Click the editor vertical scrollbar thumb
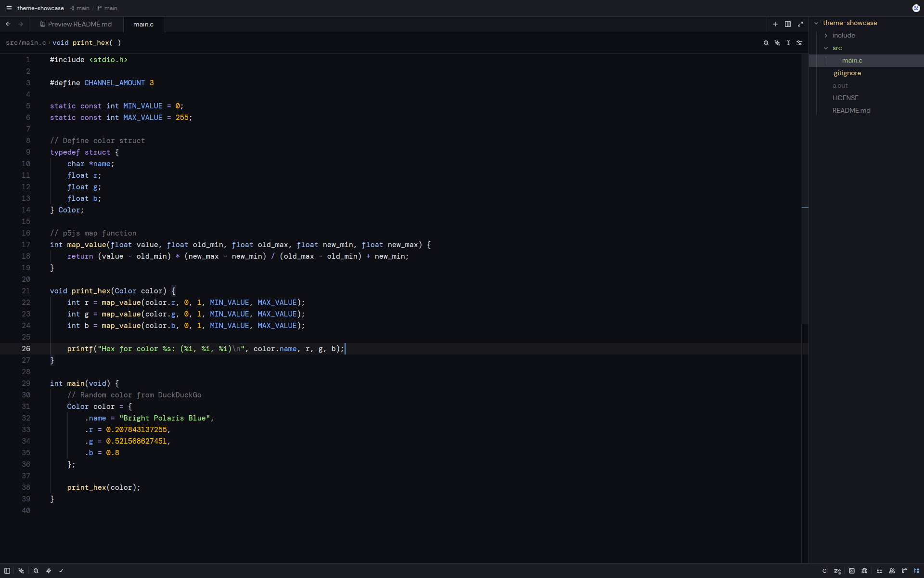 [x=805, y=189]
